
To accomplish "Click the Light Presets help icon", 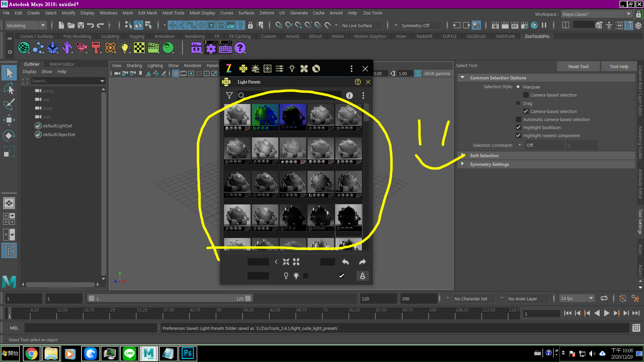I will click(358, 82).
